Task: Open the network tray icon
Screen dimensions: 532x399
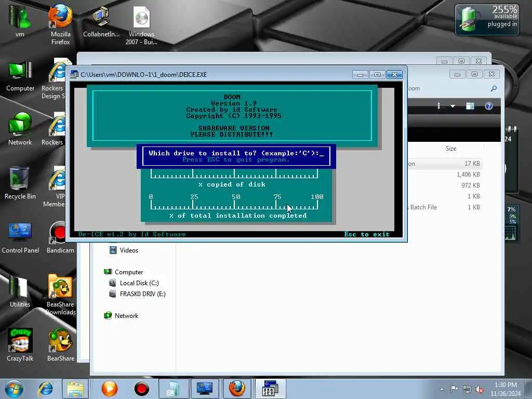Action: pos(467,390)
